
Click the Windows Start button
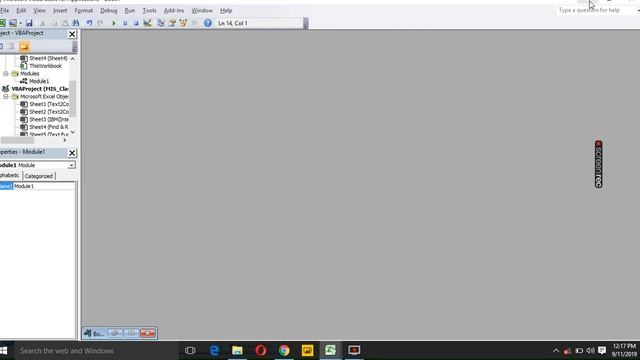[4, 351]
